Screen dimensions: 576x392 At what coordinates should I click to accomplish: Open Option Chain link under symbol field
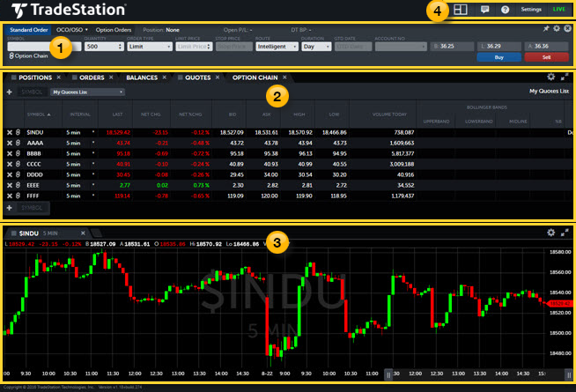point(28,55)
